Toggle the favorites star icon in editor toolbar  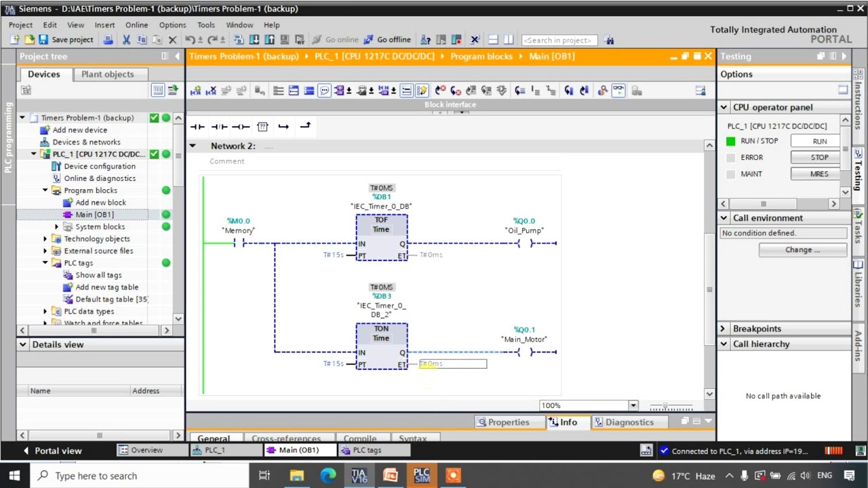click(x=422, y=90)
